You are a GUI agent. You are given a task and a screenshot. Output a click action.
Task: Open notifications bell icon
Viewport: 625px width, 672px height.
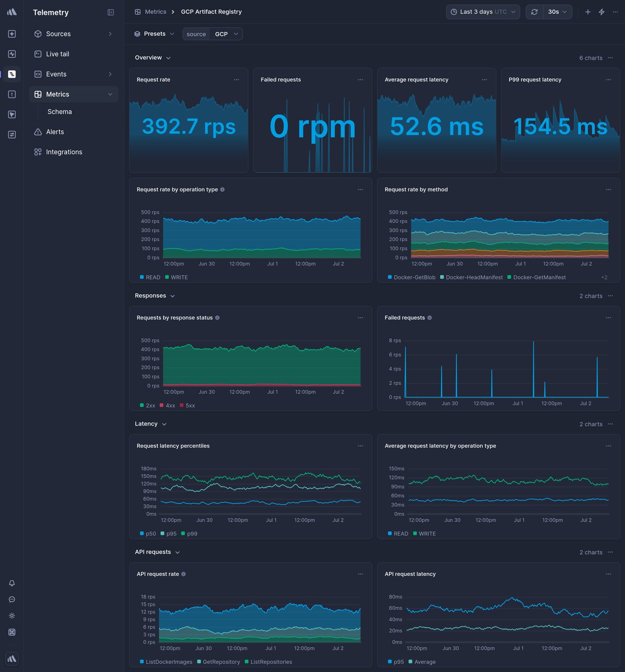click(x=12, y=583)
